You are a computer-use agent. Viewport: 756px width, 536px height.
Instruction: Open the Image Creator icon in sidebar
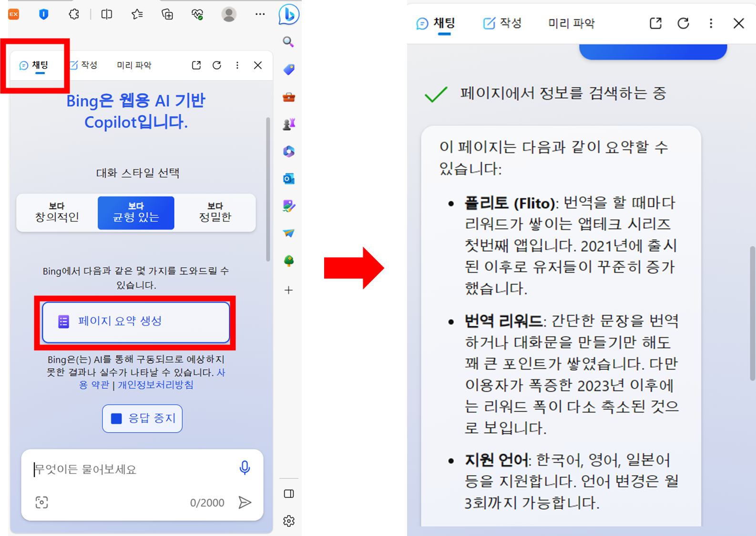(289, 206)
